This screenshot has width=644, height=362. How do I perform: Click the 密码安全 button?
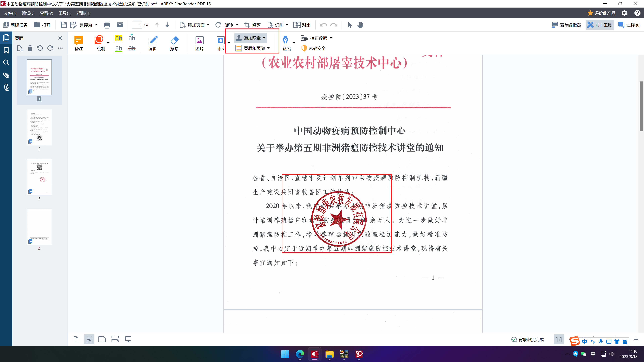pos(314,48)
